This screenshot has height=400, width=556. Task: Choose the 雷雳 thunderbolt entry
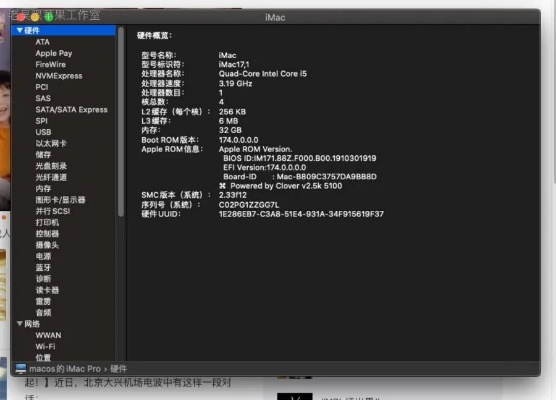coord(43,301)
